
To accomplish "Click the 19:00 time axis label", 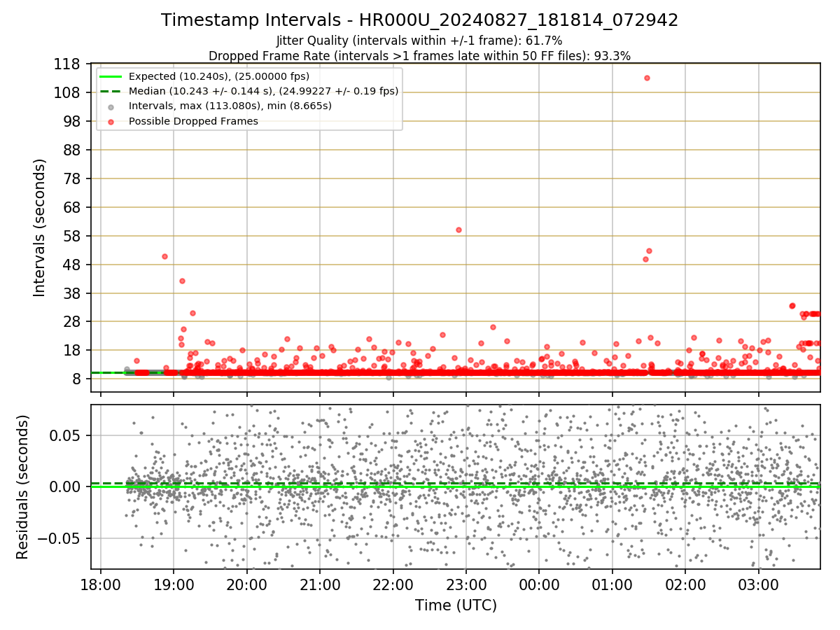I will coord(174,584).
